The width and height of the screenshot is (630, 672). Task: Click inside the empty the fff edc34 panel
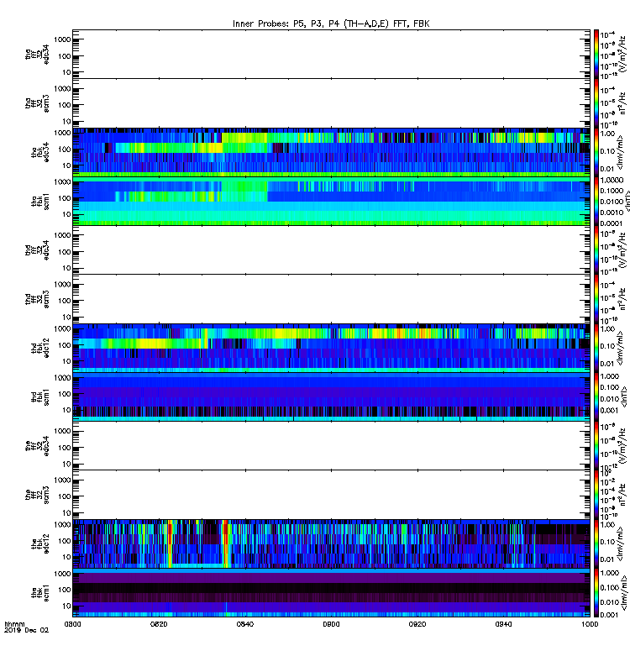point(331,446)
